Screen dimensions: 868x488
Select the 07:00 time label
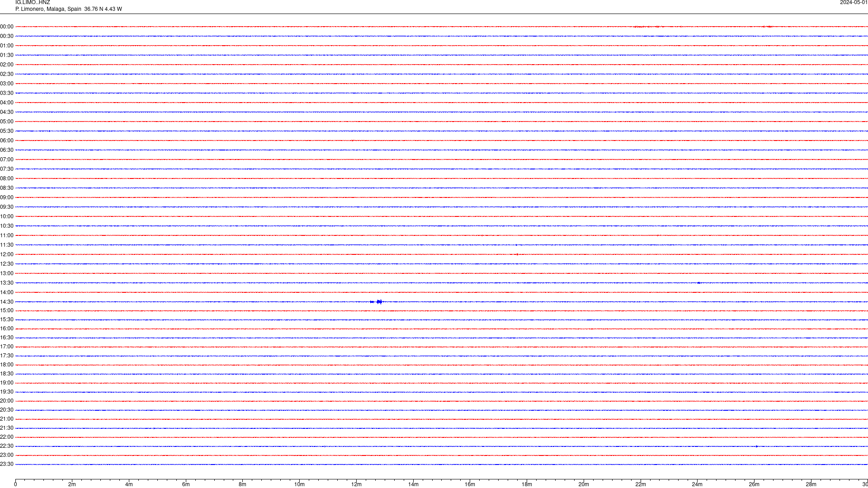(x=7, y=160)
